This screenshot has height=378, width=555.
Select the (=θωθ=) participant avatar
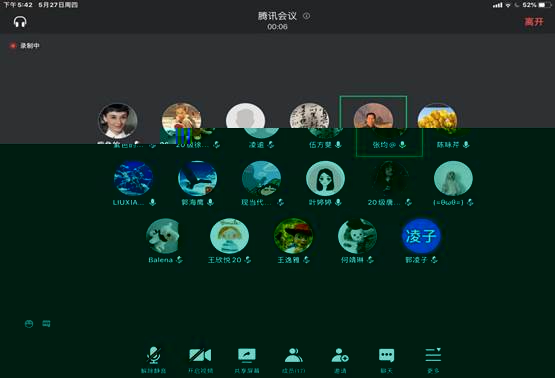(x=453, y=178)
